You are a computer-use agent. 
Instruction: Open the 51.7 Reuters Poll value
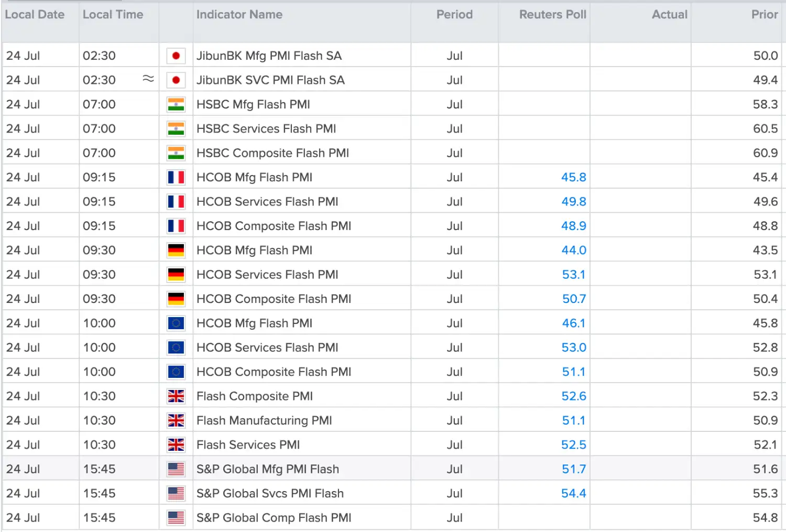[x=574, y=469]
